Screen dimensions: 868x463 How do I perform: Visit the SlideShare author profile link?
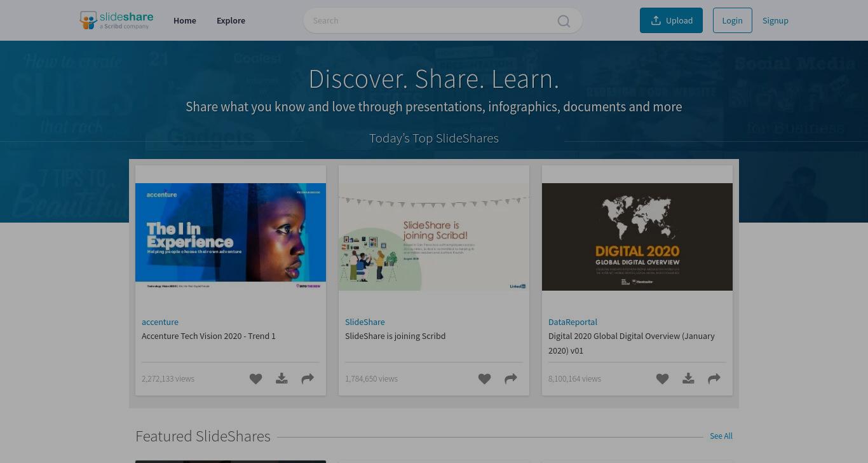(x=365, y=322)
